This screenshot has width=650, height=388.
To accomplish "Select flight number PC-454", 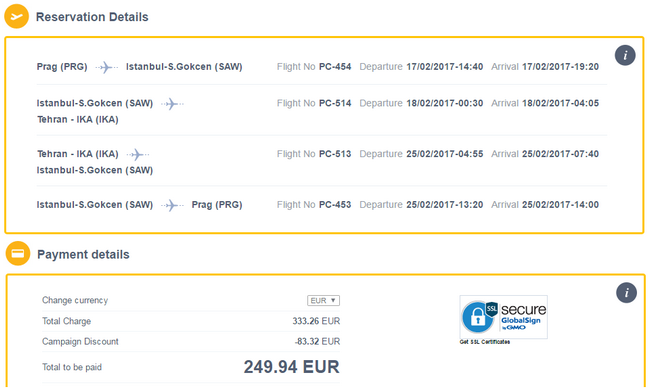I will (335, 67).
